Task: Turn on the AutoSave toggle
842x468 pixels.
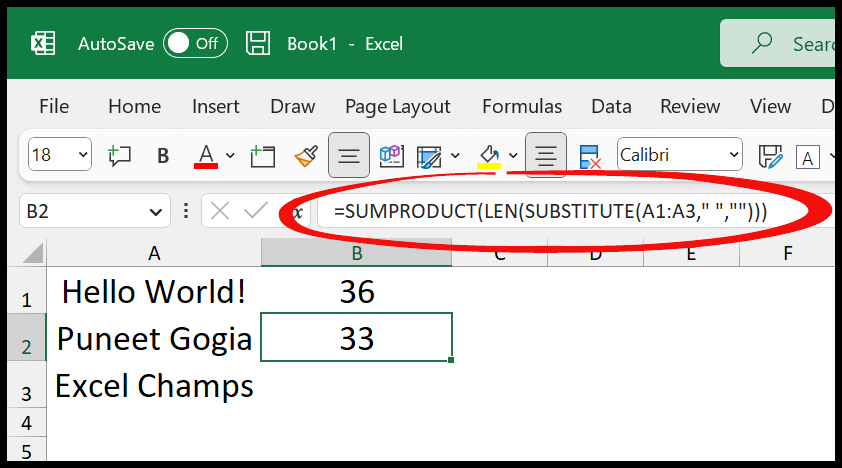Action: click(x=195, y=43)
